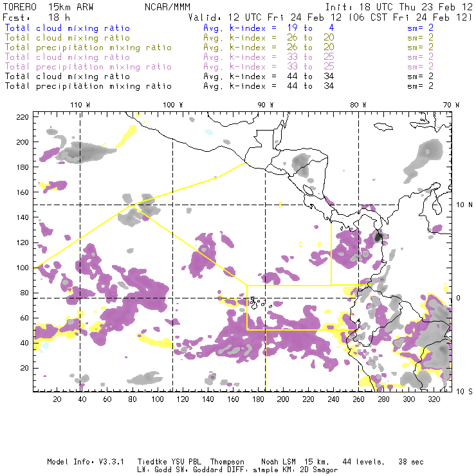Click the '240' horizontal axis tick label
The height and width of the screenshot is (476, 476).
click(333, 399)
